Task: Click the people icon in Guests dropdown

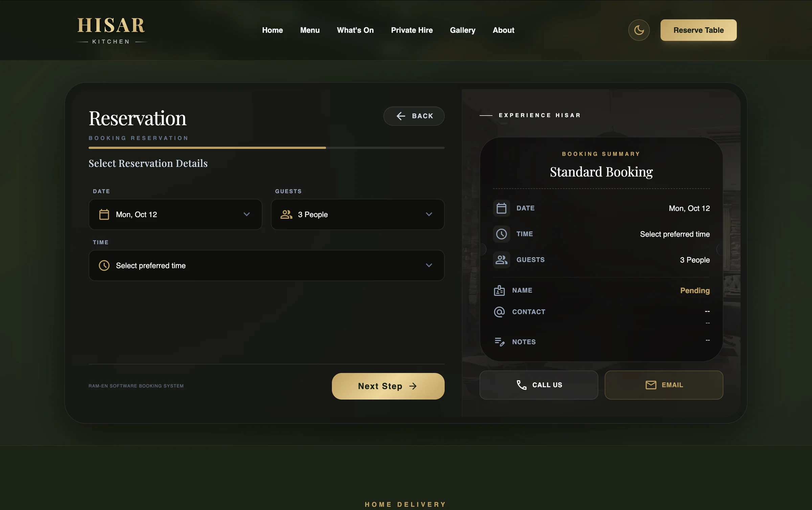Action: (286, 214)
